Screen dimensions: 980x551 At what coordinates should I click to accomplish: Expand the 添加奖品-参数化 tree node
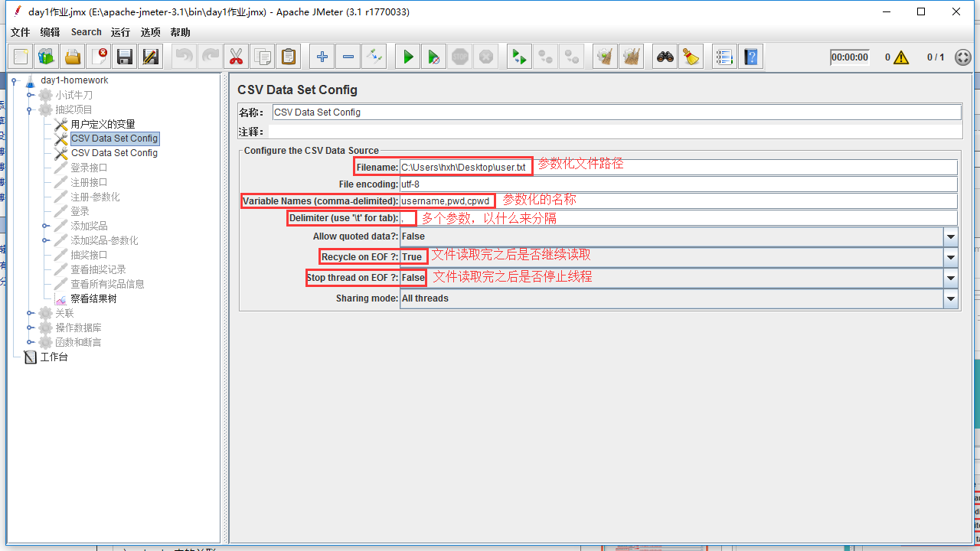click(x=46, y=240)
